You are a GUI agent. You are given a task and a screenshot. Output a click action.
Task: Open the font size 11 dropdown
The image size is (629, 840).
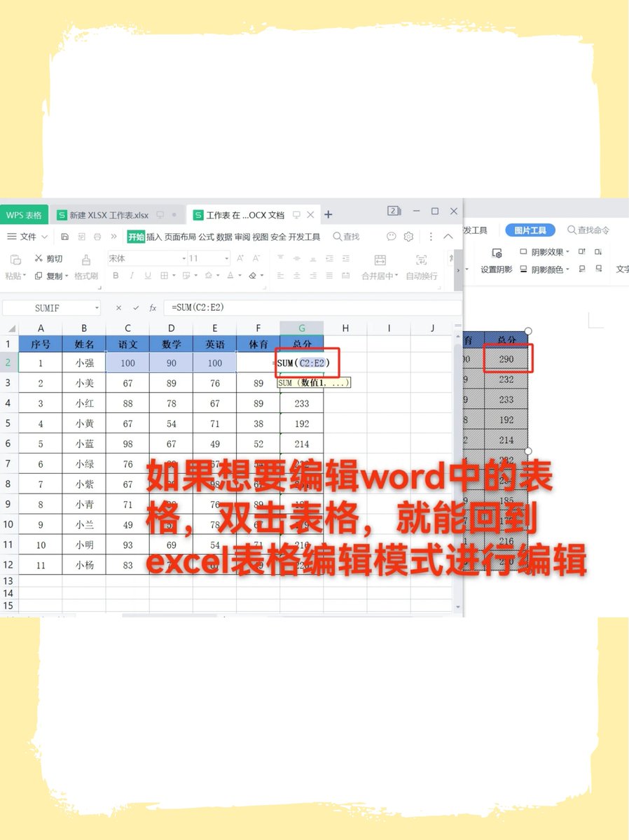point(226,258)
